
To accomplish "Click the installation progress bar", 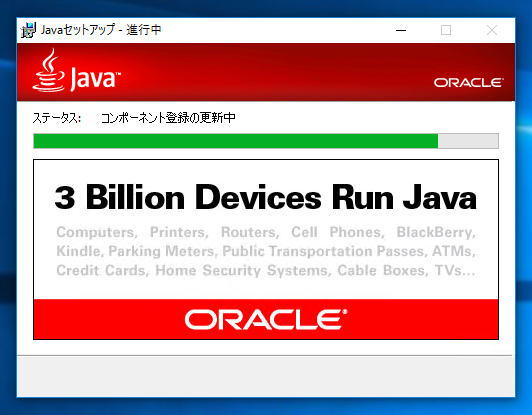I will pyautogui.click(x=266, y=141).
